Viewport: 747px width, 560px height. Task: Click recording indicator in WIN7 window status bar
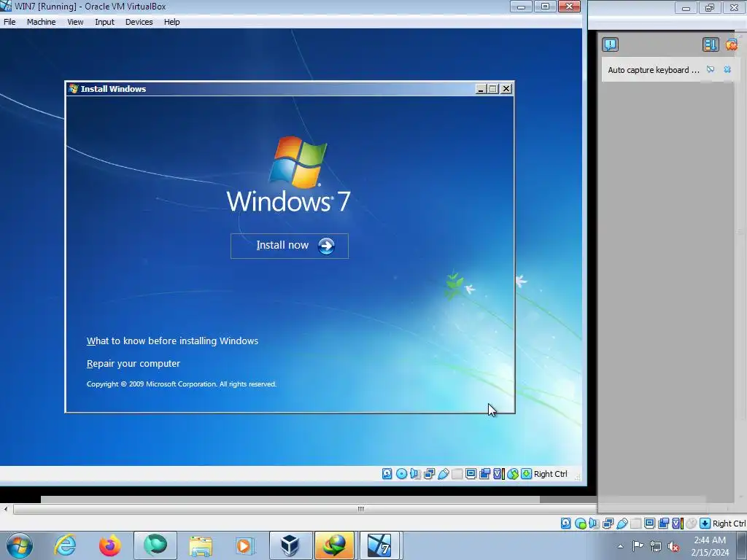click(485, 474)
